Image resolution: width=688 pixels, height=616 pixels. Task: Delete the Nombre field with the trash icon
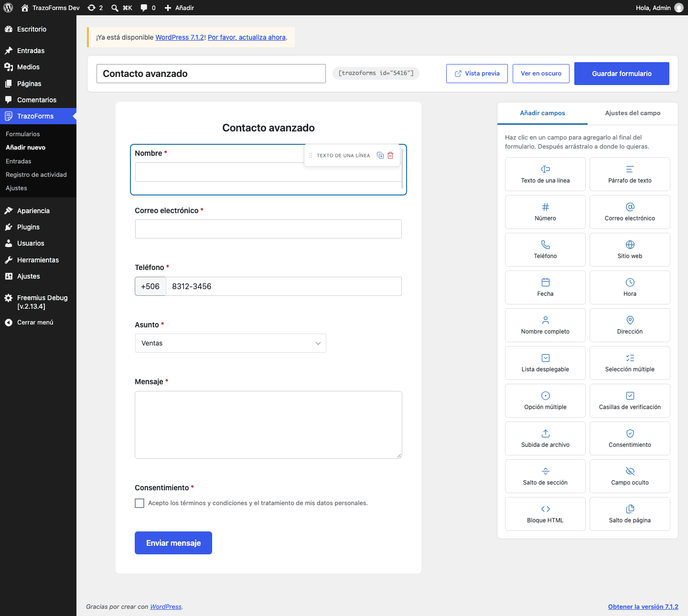coord(390,155)
